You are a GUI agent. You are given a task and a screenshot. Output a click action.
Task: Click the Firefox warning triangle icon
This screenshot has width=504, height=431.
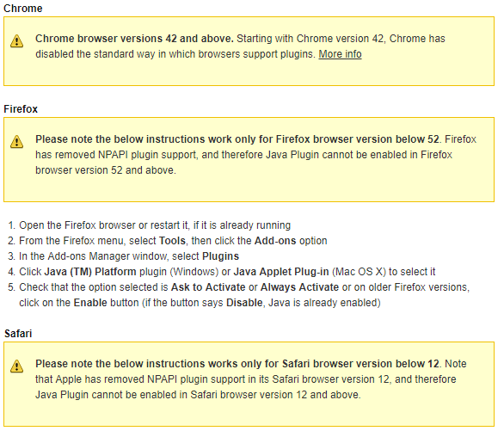(16, 142)
